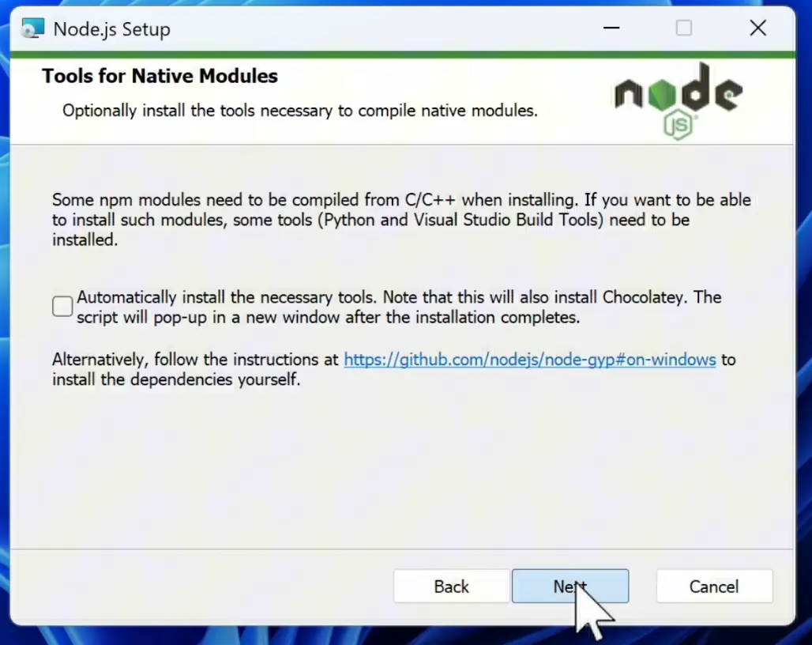812x645 pixels.
Task: Minimize the Node.js Setup window
Action: [x=611, y=28]
